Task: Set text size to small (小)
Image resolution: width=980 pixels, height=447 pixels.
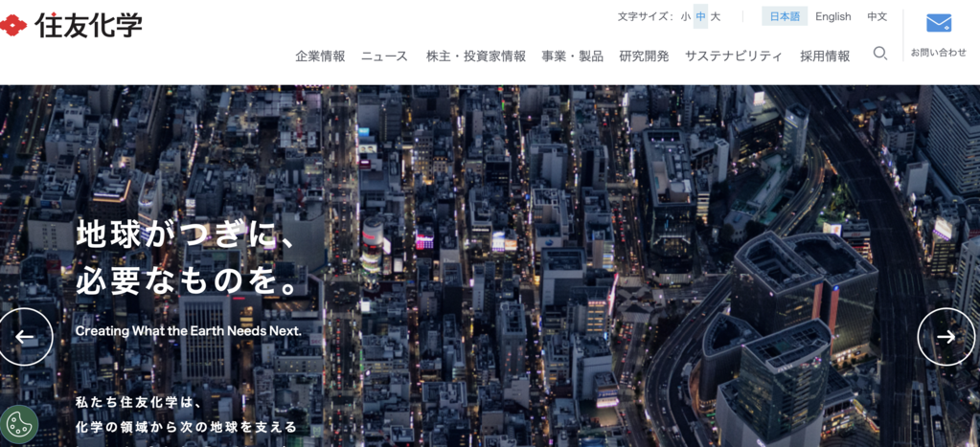Action: [686, 16]
